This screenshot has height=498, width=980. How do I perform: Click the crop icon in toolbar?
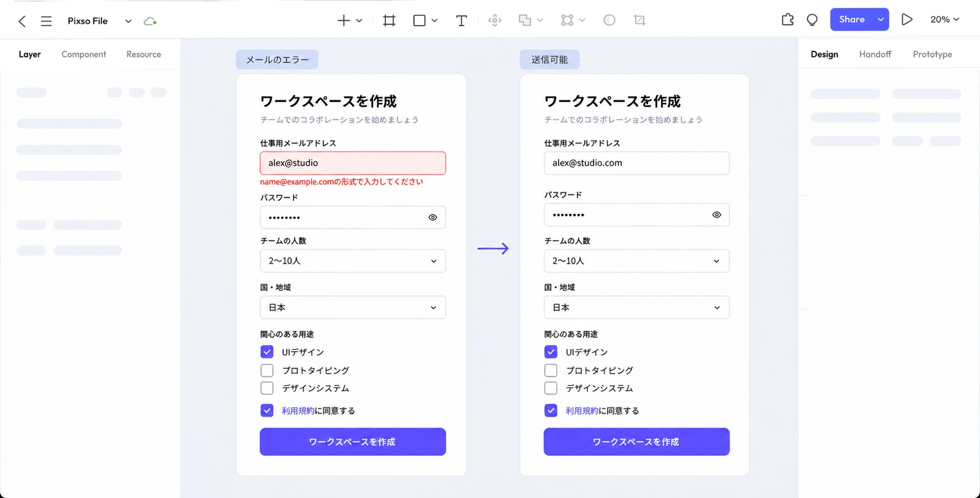point(639,20)
